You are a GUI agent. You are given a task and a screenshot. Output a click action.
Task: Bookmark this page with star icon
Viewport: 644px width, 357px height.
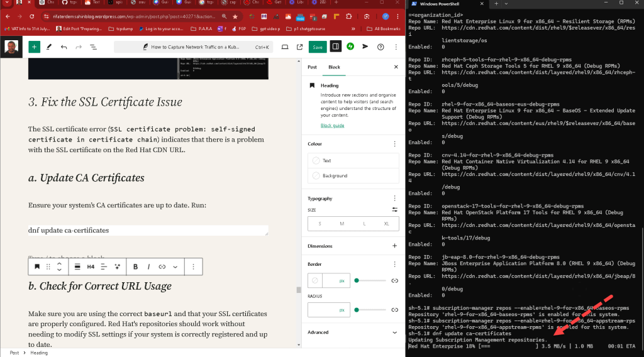235,16
